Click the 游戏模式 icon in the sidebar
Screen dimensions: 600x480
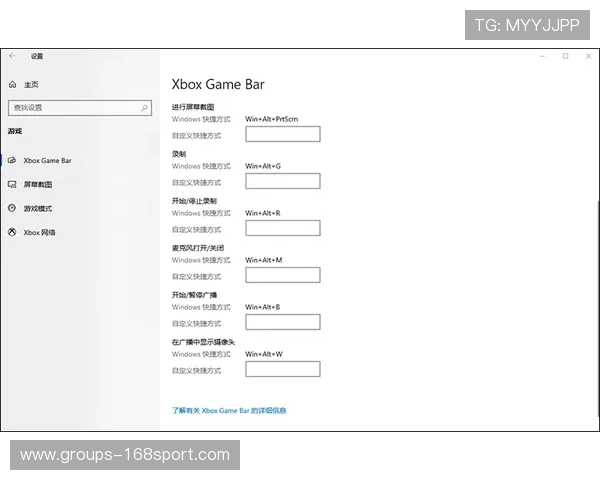pyautogui.click(x=13, y=208)
